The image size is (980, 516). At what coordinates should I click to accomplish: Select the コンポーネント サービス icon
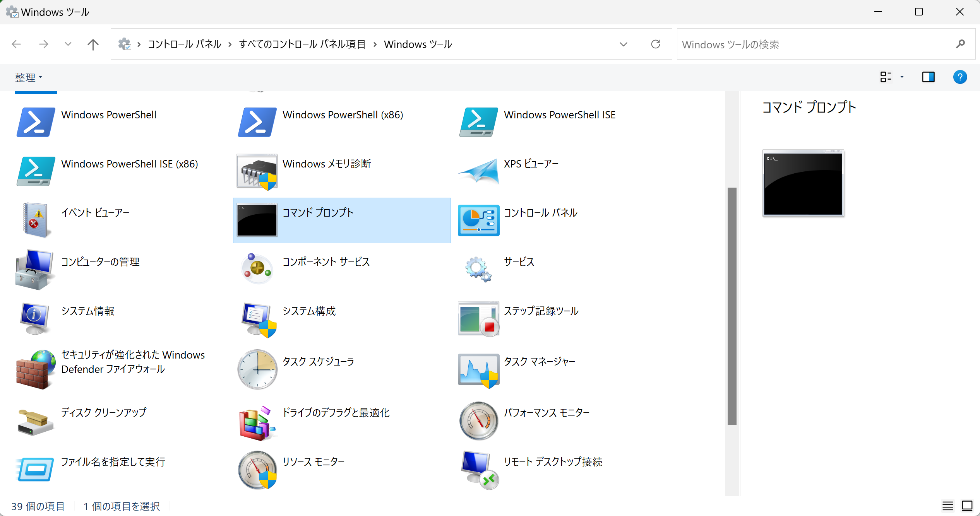point(257,268)
